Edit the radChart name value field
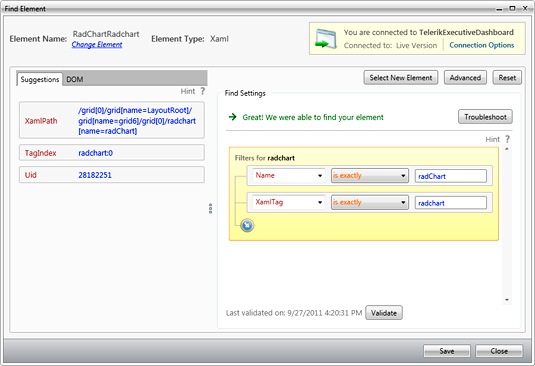Screen dimensions: 535x366 [x=450, y=176]
